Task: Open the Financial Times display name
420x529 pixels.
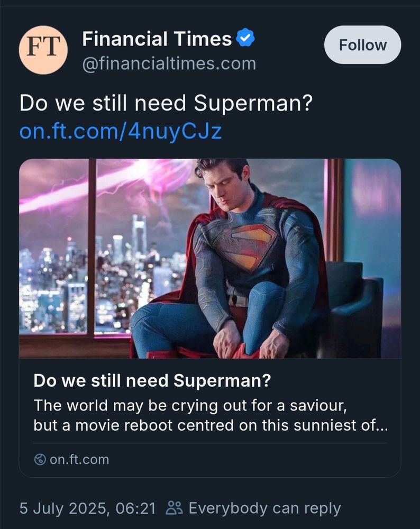Action: click(x=157, y=39)
